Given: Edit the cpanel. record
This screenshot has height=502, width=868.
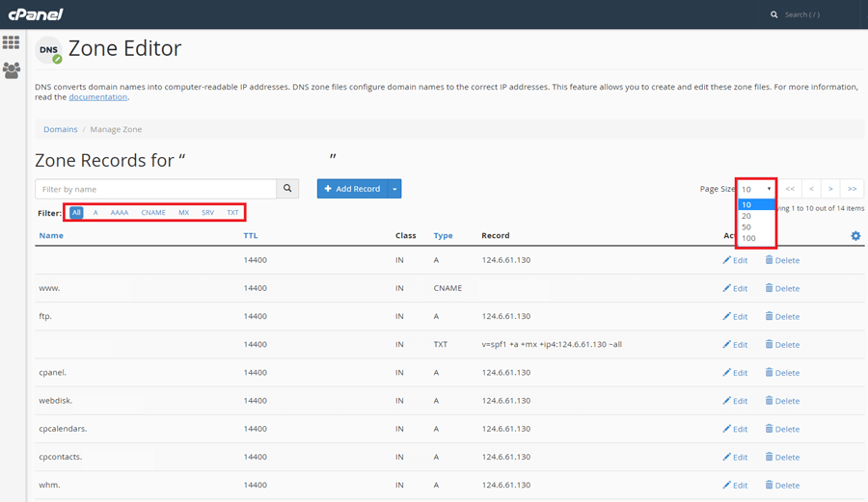Looking at the screenshot, I should pyautogui.click(x=735, y=373).
